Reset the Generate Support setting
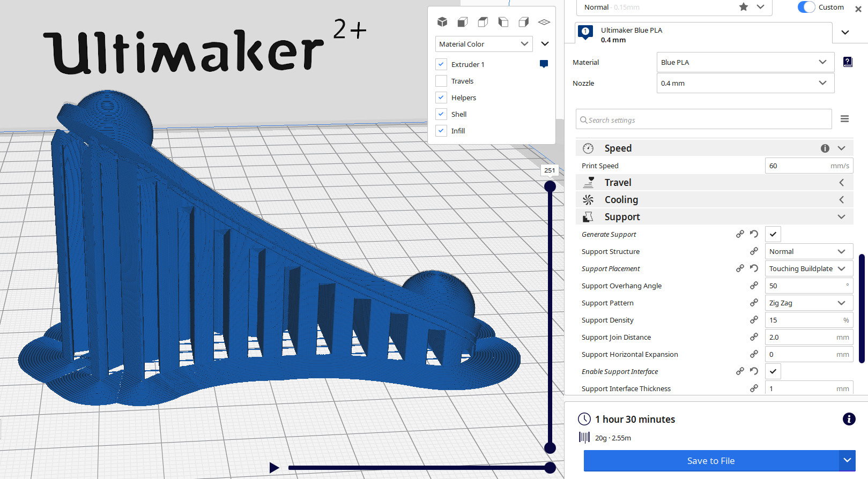The height and width of the screenshot is (479, 868). coord(754,234)
